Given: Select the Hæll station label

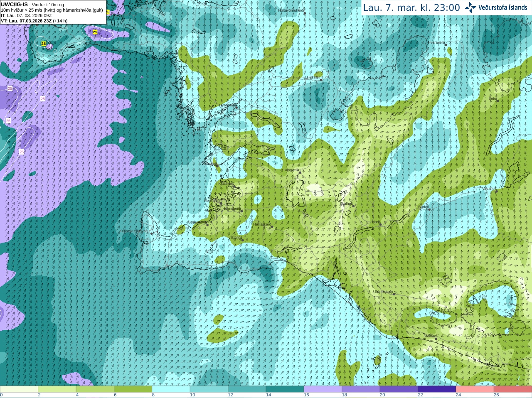Looking at the screenshot, I should 376,222.
